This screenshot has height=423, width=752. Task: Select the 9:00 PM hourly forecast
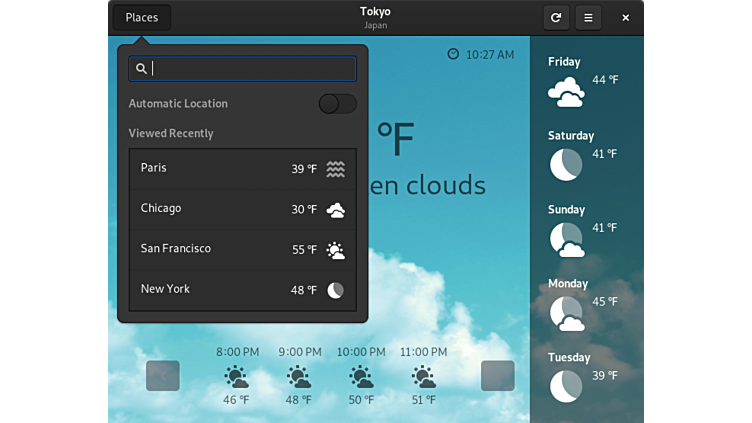(299, 376)
